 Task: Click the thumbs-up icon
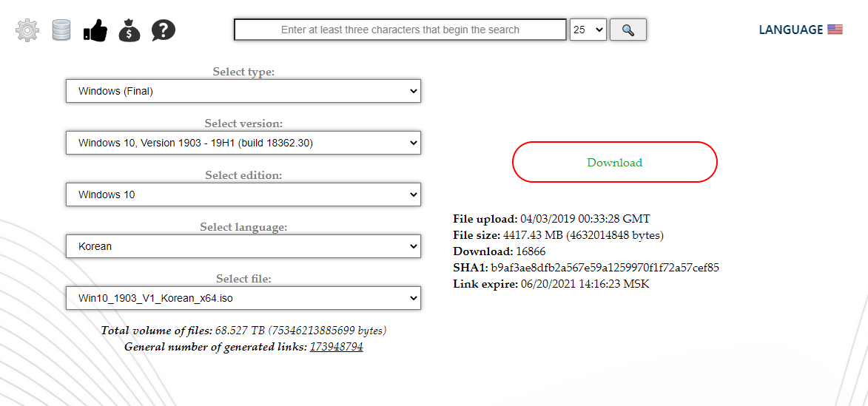tap(95, 30)
